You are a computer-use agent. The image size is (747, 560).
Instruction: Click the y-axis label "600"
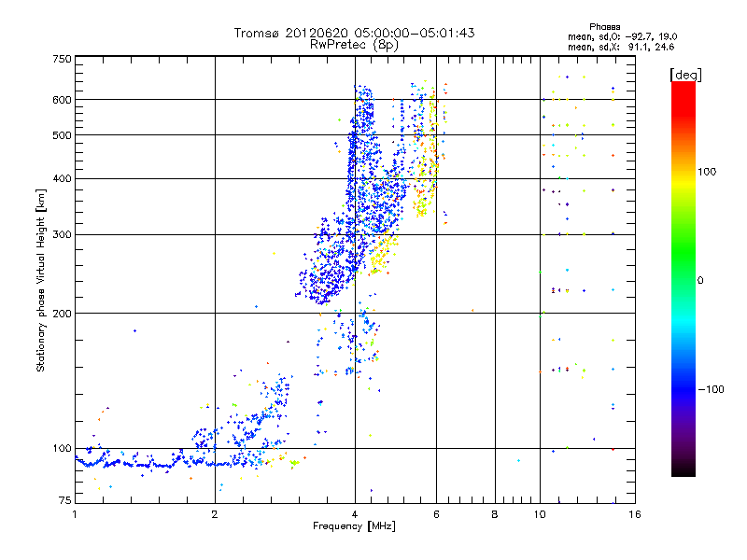click(62, 100)
